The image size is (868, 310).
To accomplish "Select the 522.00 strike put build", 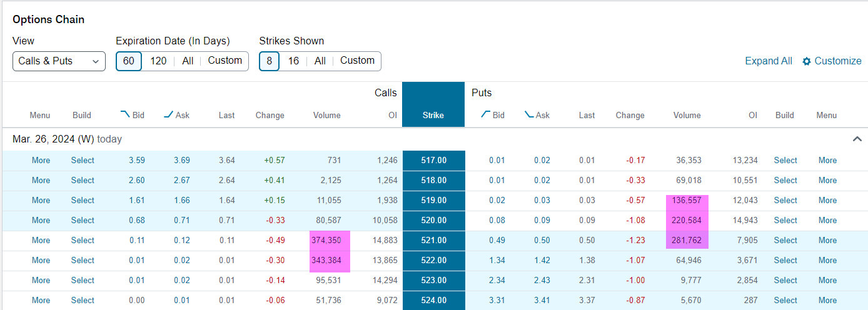I will pos(785,260).
